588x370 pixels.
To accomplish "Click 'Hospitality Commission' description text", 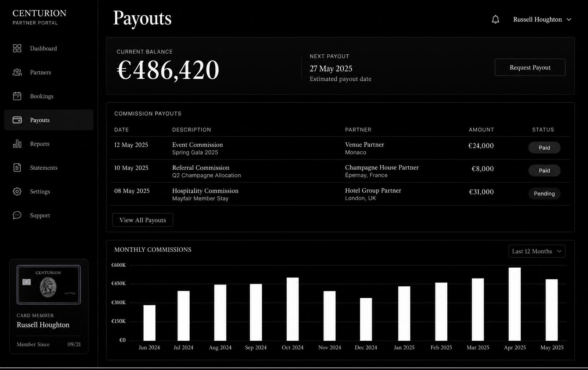I will 205,191.
